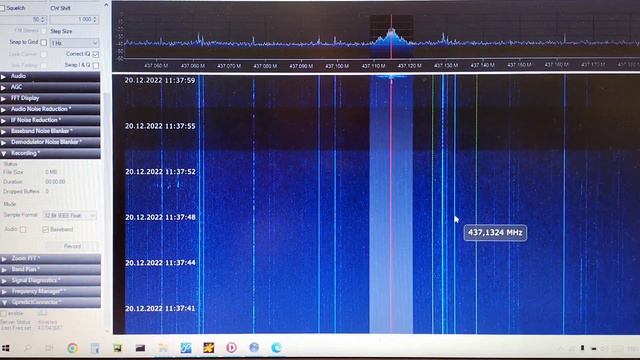
Task: Expand the Audio panel
Action: 50,76
